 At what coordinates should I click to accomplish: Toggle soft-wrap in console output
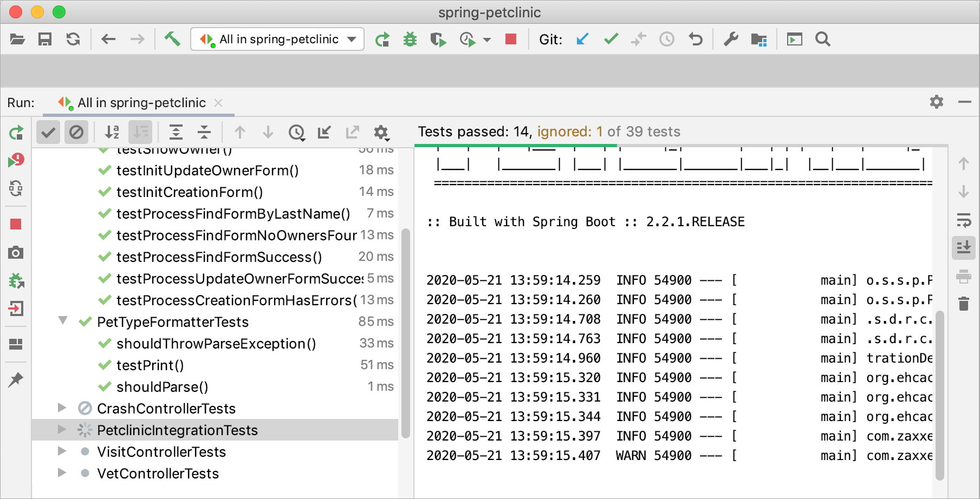pos(964,220)
